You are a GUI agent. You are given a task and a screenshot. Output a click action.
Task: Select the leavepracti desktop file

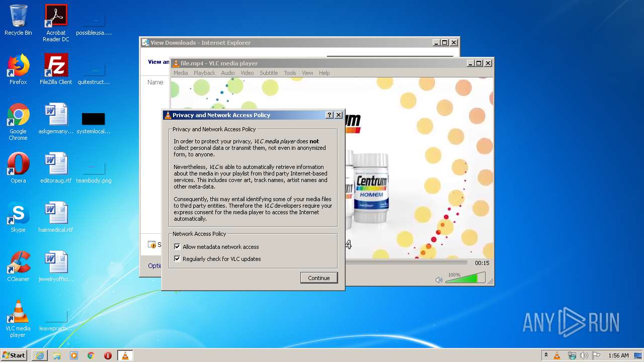tap(56, 321)
